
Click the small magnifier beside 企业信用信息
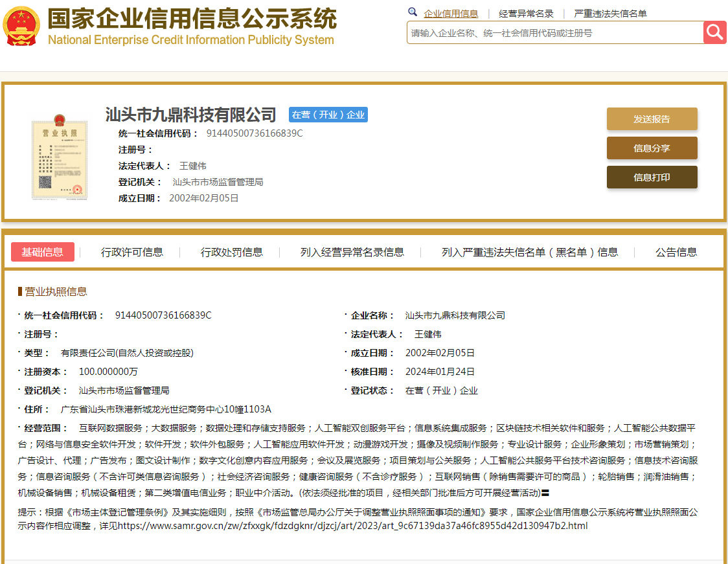click(x=413, y=12)
